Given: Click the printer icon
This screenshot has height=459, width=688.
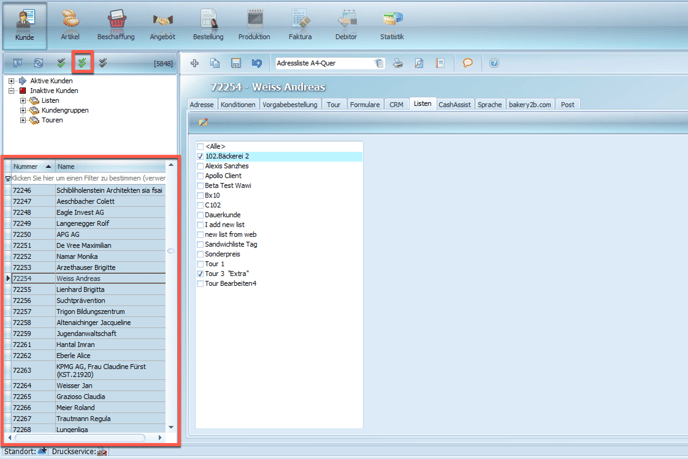Looking at the screenshot, I should [398, 63].
